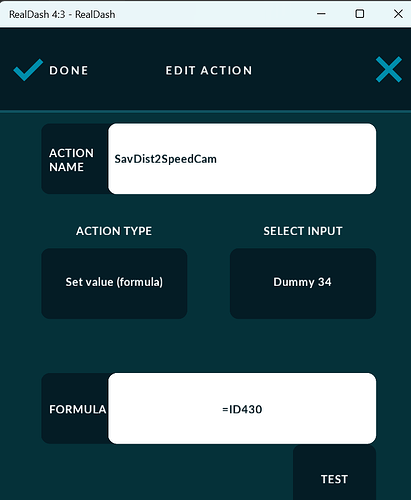411x500 pixels.
Task: Minimize the RealDash window
Action: click(321, 14)
